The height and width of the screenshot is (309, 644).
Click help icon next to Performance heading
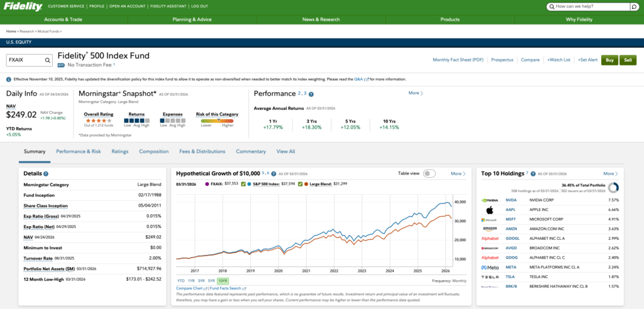pos(311,94)
